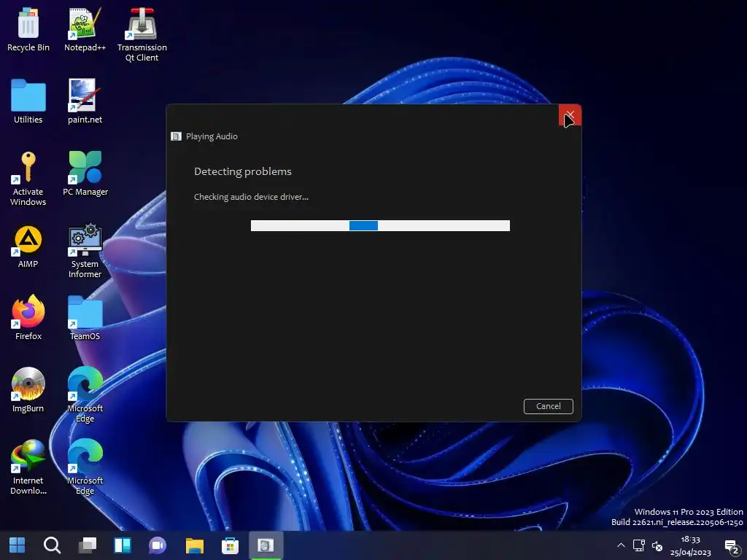
Task: Select the Internet Download Manager shortcut
Action: (x=28, y=467)
